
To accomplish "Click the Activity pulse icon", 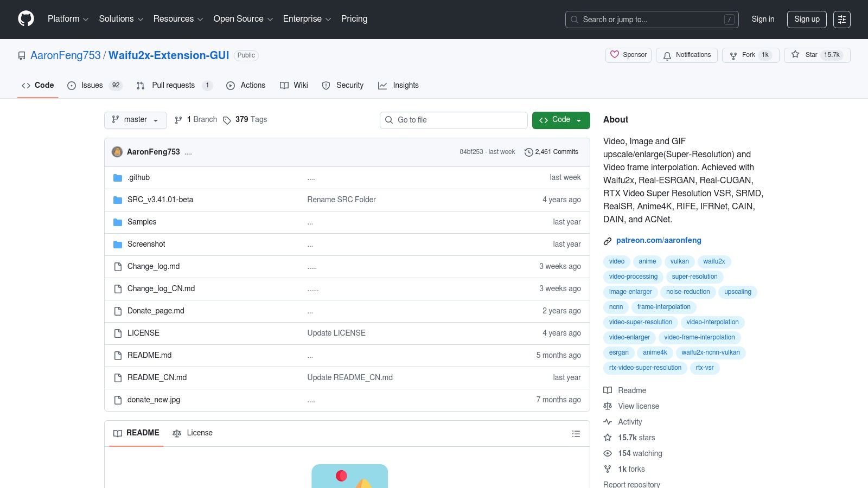I will [608, 422].
